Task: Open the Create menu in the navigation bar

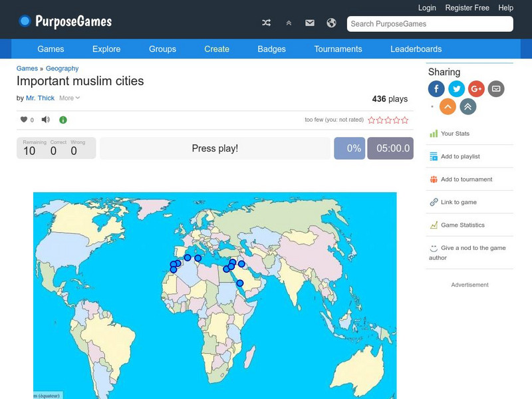Action: (217, 49)
